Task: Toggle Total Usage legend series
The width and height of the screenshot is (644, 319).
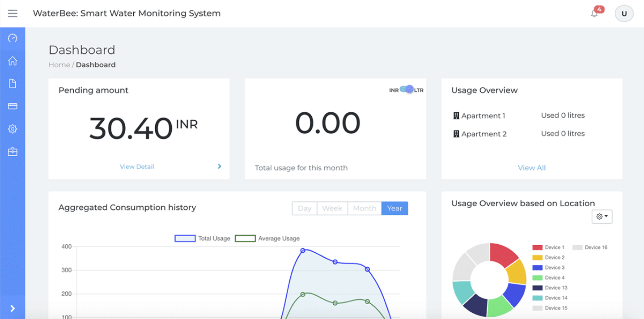Action: click(202, 238)
